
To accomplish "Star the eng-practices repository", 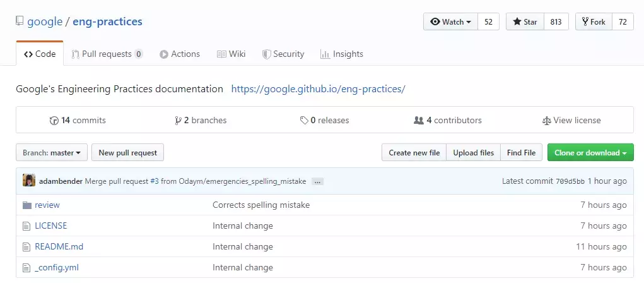I will point(525,22).
